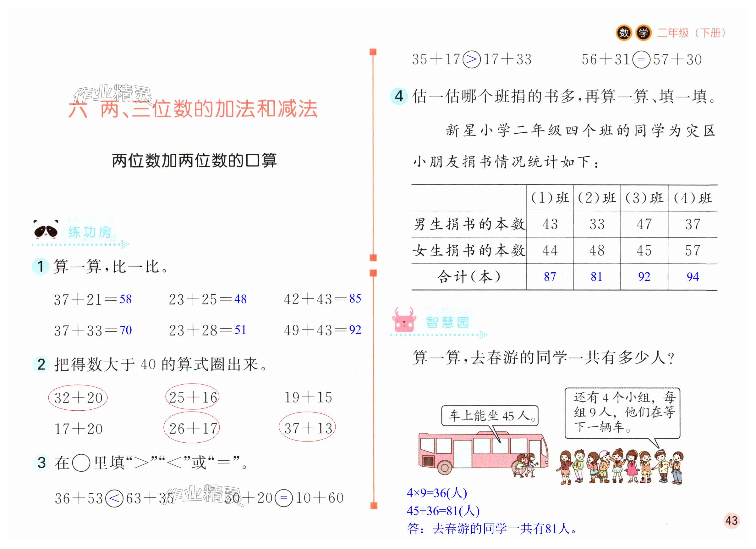Screen dimensions: 756x549
Task: Click the group of waiting children
Action: point(619,467)
